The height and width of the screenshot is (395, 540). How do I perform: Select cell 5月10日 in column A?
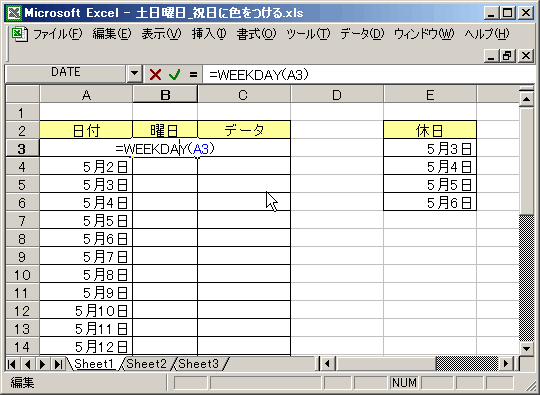86,311
